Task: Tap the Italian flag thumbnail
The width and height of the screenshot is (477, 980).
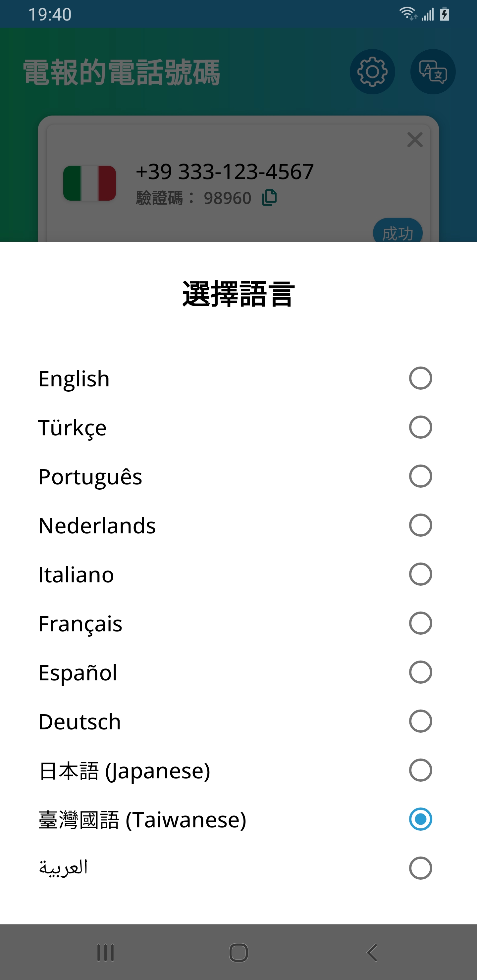Action: click(x=89, y=183)
